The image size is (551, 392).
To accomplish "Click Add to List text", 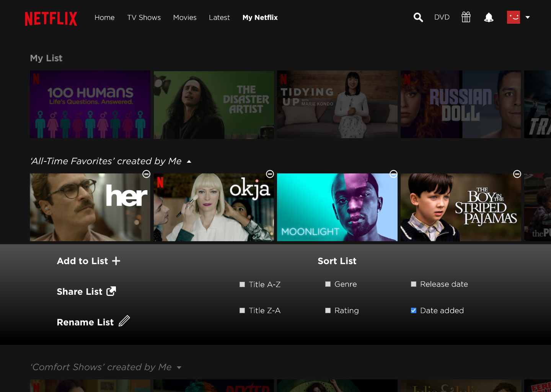I will pos(82,261).
